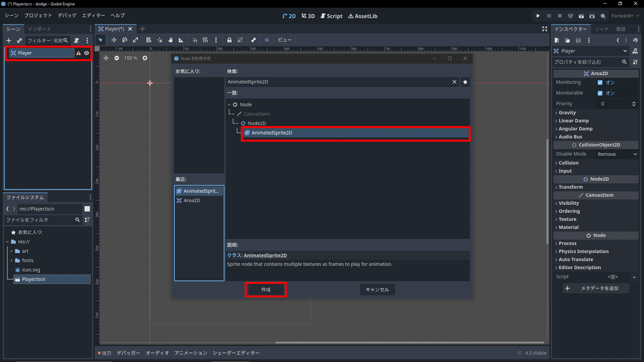Open the ビュー button in toolbar
The height and width of the screenshot is (362, 644).
pyautogui.click(x=284, y=40)
